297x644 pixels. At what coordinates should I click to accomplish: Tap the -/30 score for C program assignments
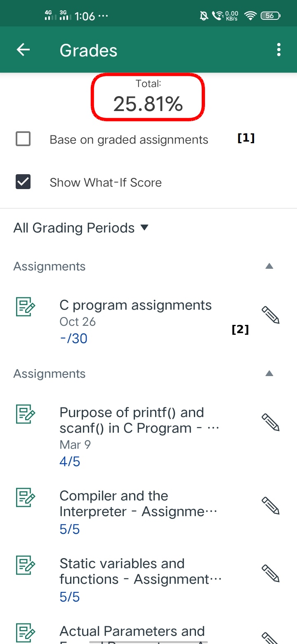(73, 339)
